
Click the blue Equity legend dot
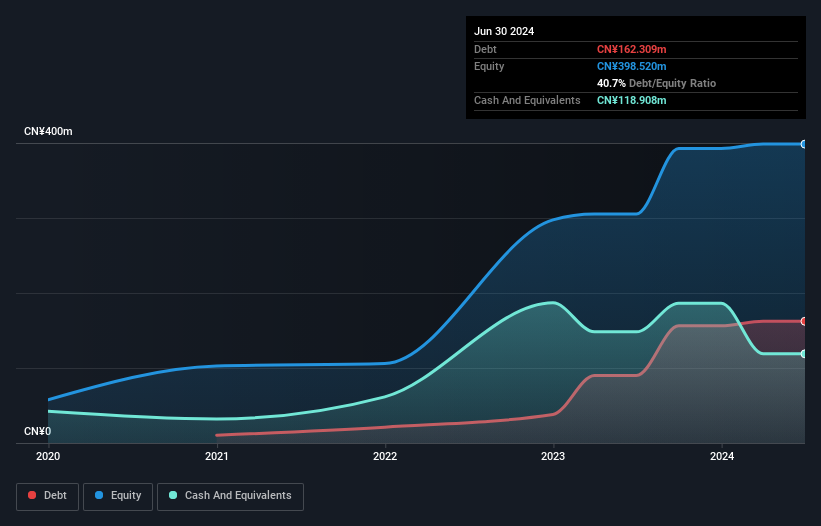[x=99, y=495]
